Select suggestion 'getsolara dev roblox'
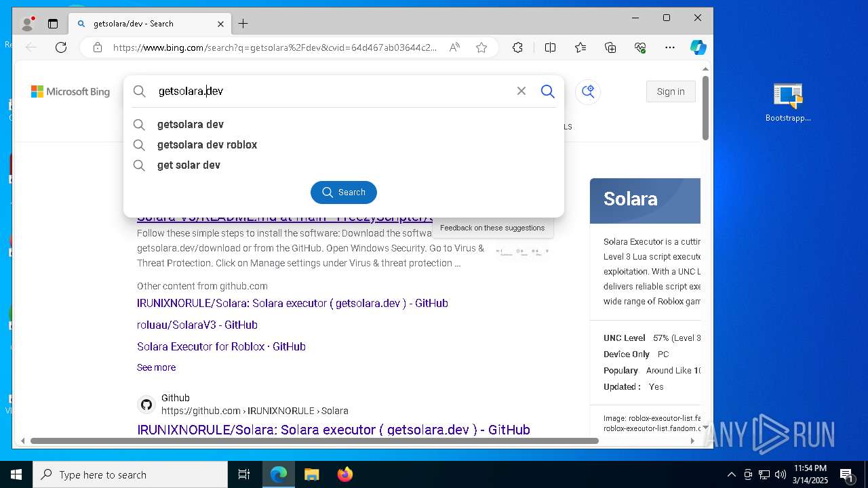This screenshot has height=488, width=868. click(x=344, y=145)
